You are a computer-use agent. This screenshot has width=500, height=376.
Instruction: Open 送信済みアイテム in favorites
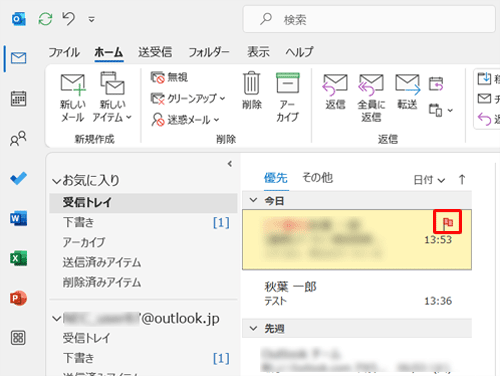click(x=143, y=262)
